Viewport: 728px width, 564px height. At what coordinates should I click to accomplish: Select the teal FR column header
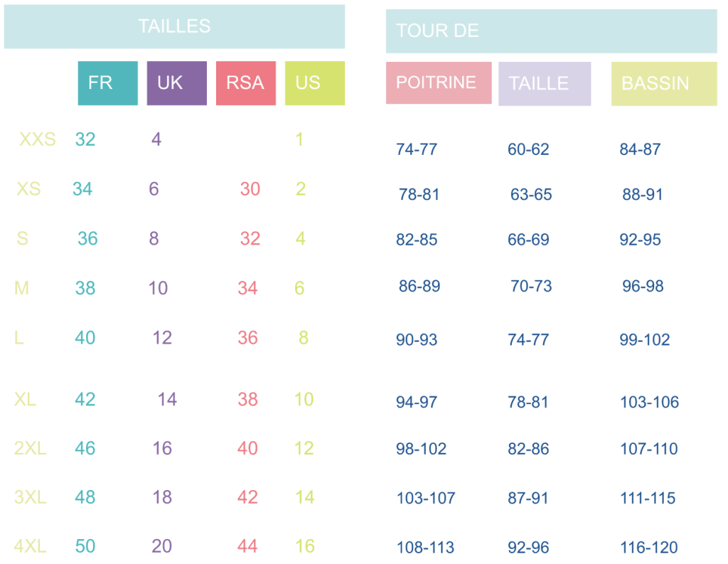107,83
